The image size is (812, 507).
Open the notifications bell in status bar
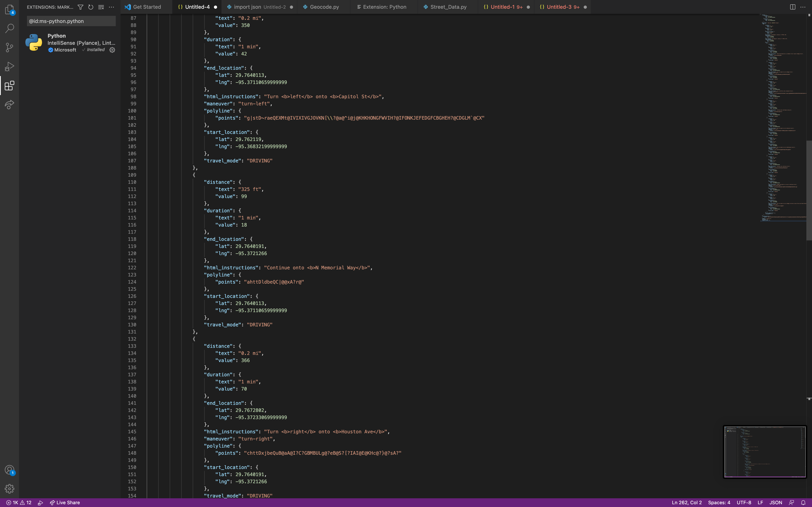click(x=803, y=502)
